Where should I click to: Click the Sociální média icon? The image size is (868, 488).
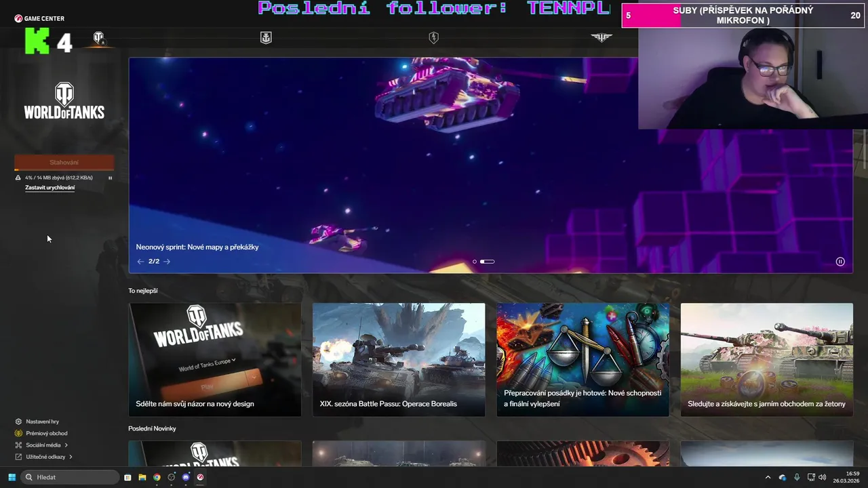(x=18, y=445)
